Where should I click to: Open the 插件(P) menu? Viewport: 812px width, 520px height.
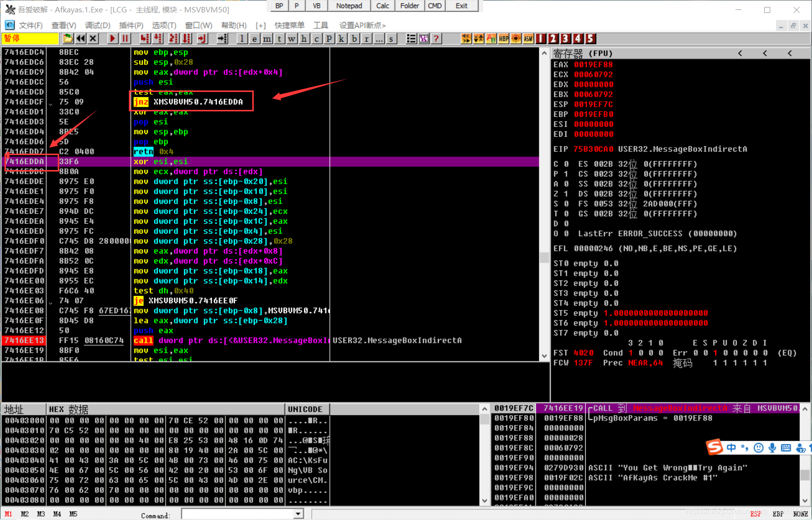131,25
